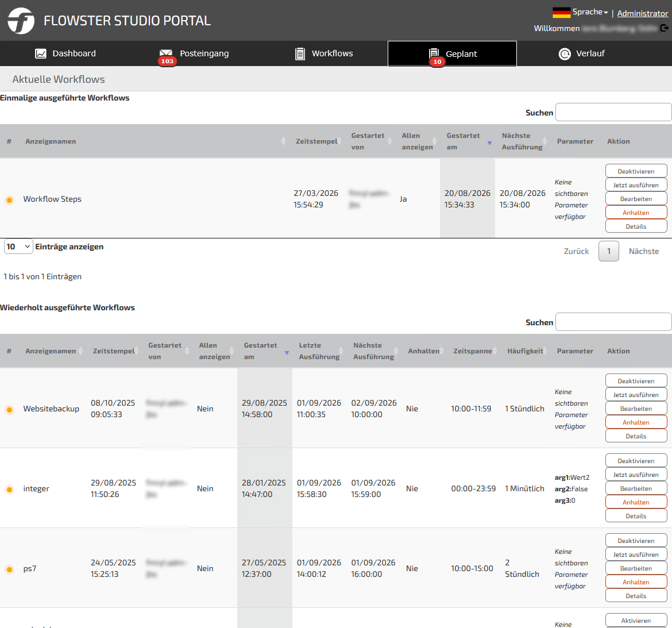Open Details for ps7
The width and height of the screenshot is (672, 628).
(x=636, y=595)
